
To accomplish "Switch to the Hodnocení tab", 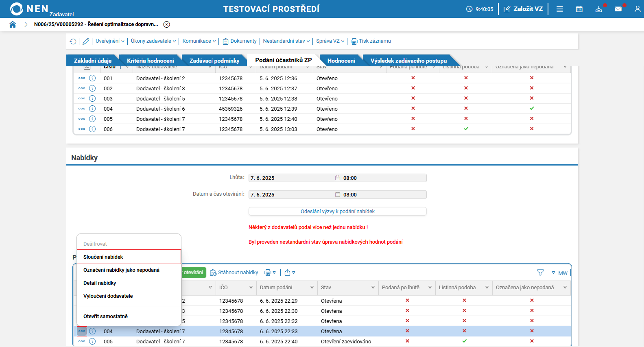I will [341, 61].
